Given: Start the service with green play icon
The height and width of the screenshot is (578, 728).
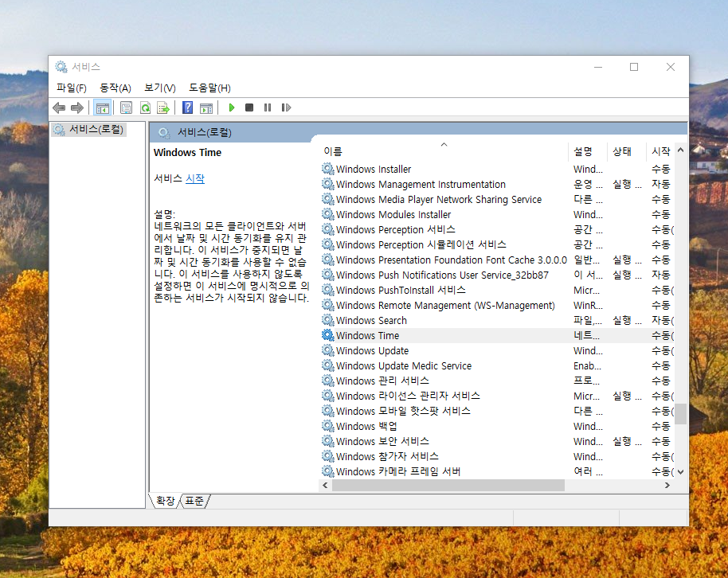Looking at the screenshot, I should (231, 107).
